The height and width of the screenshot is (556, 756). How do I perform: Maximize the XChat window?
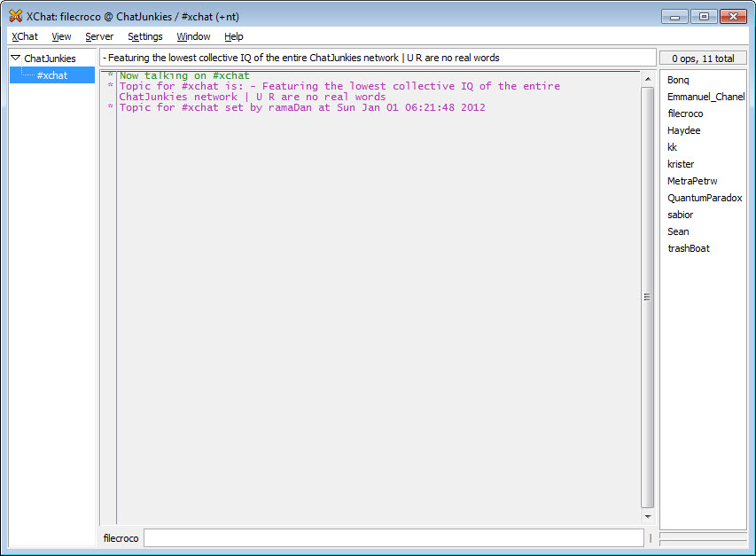tap(704, 17)
